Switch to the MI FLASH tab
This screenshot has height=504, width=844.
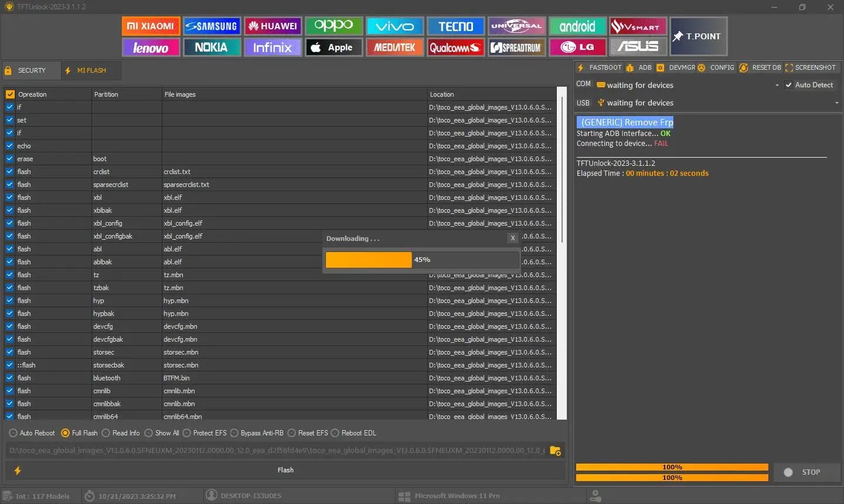click(91, 70)
